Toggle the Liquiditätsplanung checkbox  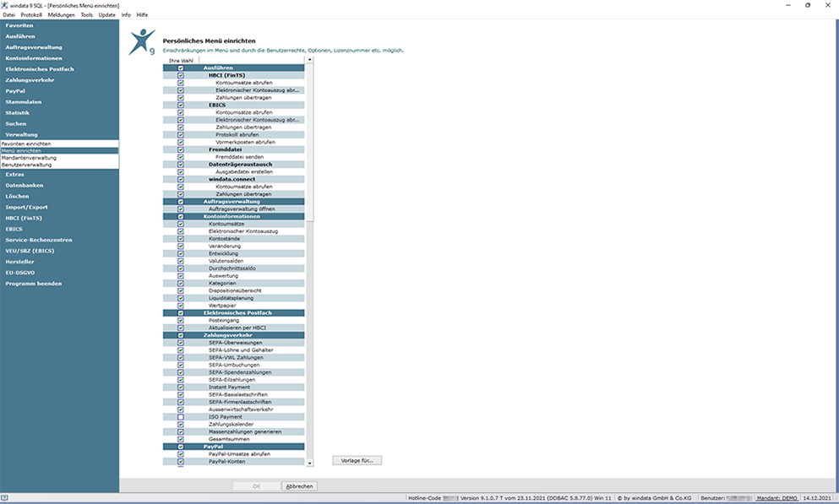click(x=180, y=298)
